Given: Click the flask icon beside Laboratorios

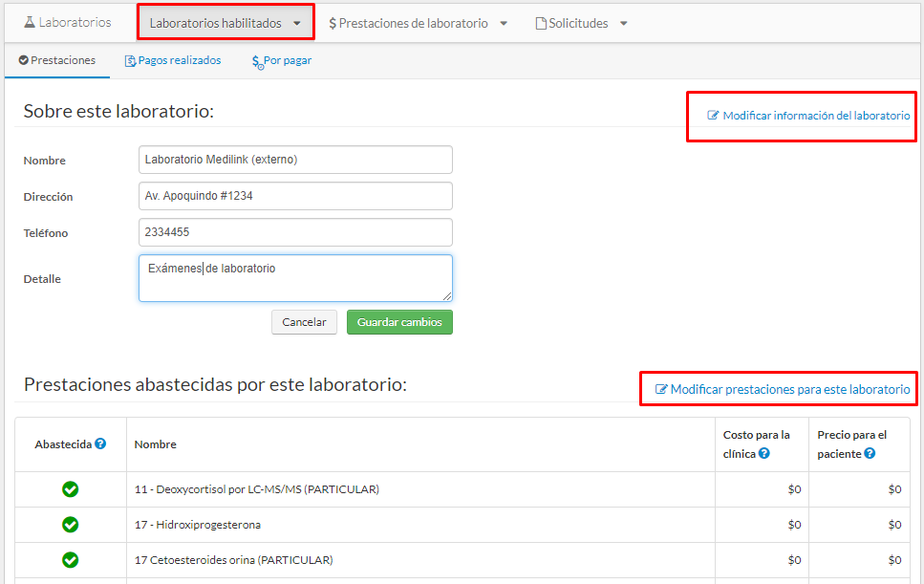Looking at the screenshot, I should 30,22.
